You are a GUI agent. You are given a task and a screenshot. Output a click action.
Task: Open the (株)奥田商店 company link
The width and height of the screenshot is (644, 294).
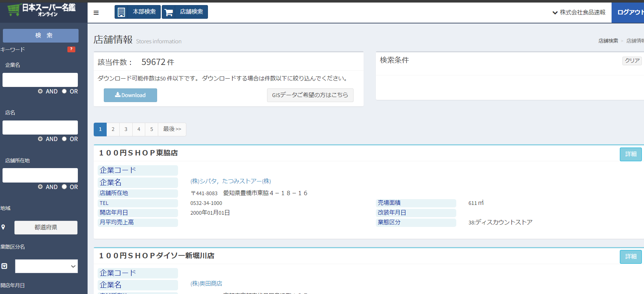point(206,284)
